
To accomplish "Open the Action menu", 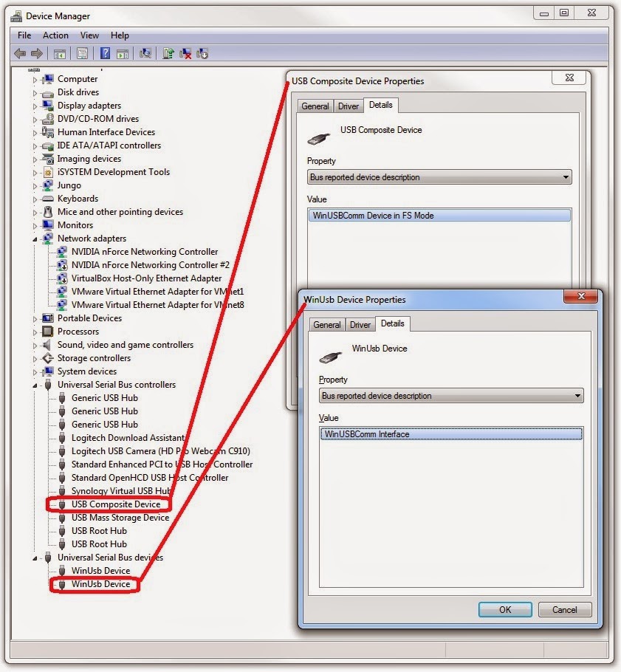I will coord(55,35).
